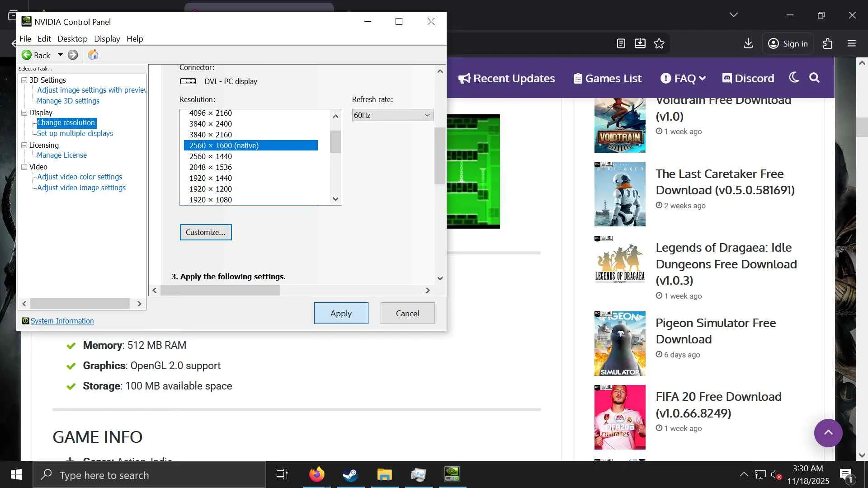Open the Back history dropdown arrow

click(x=60, y=55)
